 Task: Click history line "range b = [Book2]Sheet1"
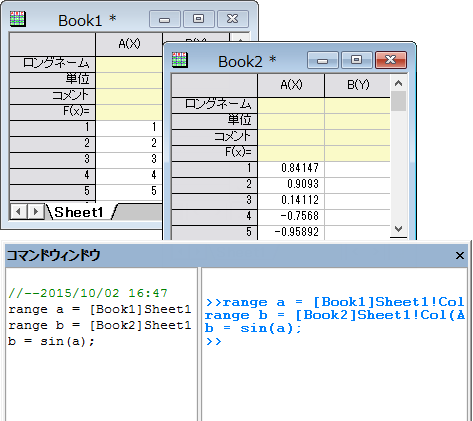tap(100, 326)
